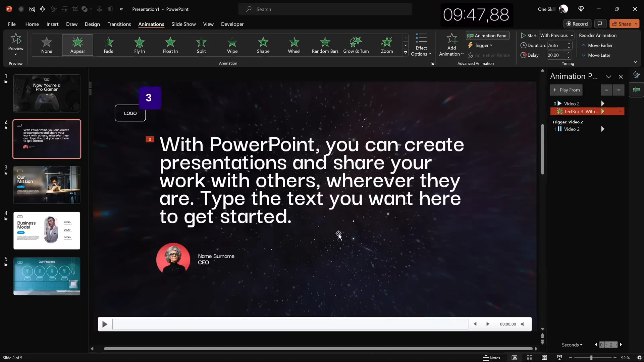Screen dimensions: 644x362
Task: Select the Wheel animation effect
Action: tap(294, 45)
